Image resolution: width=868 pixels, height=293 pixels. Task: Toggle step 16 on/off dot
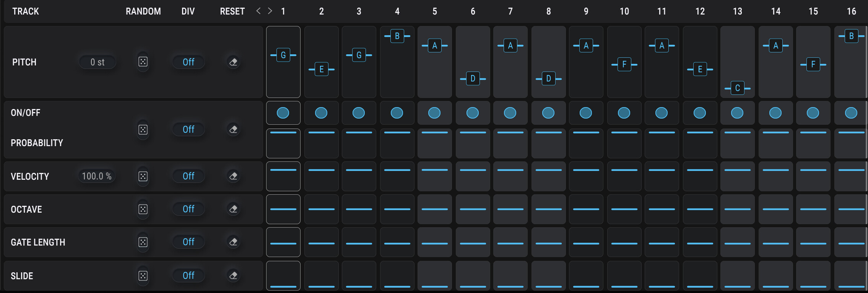pyautogui.click(x=851, y=113)
